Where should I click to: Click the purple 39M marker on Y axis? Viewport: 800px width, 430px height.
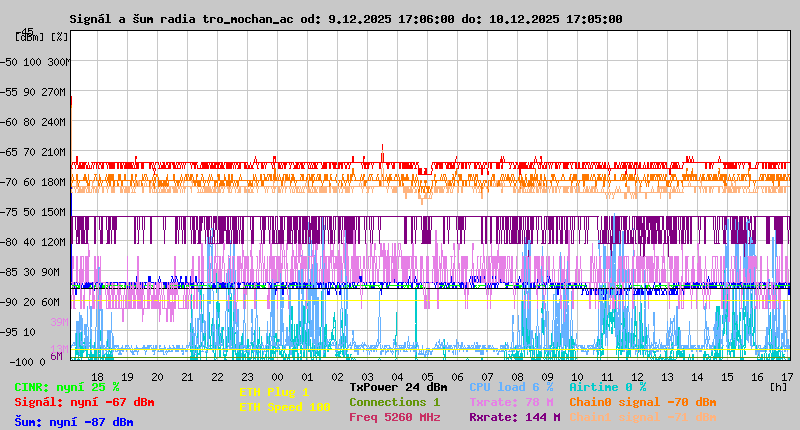tap(58, 322)
